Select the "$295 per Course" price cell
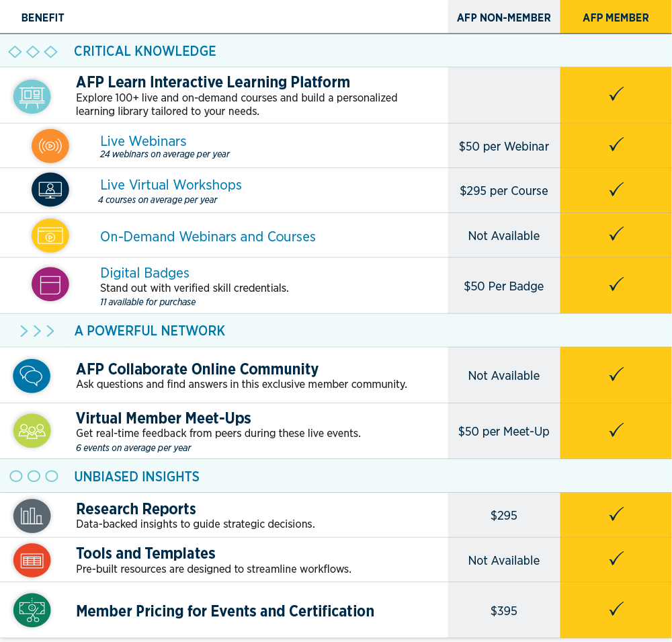The width and height of the screenshot is (672, 642). coord(504,191)
